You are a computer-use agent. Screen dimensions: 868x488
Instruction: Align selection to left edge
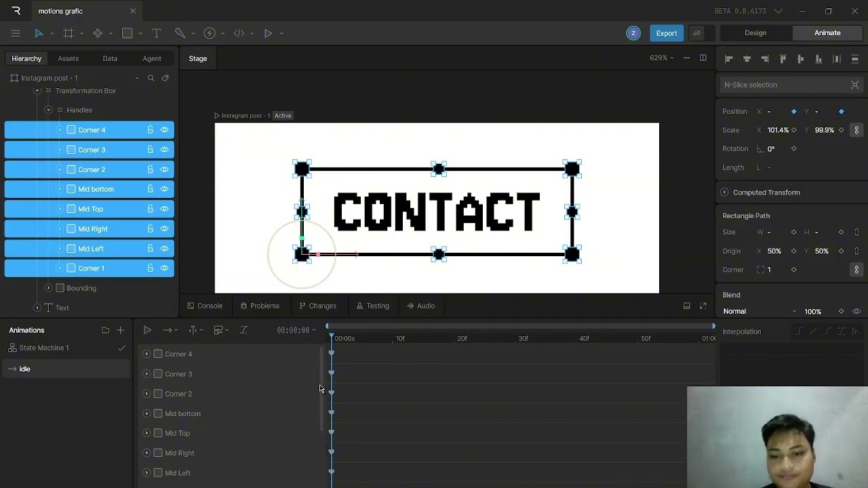[x=729, y=59]
